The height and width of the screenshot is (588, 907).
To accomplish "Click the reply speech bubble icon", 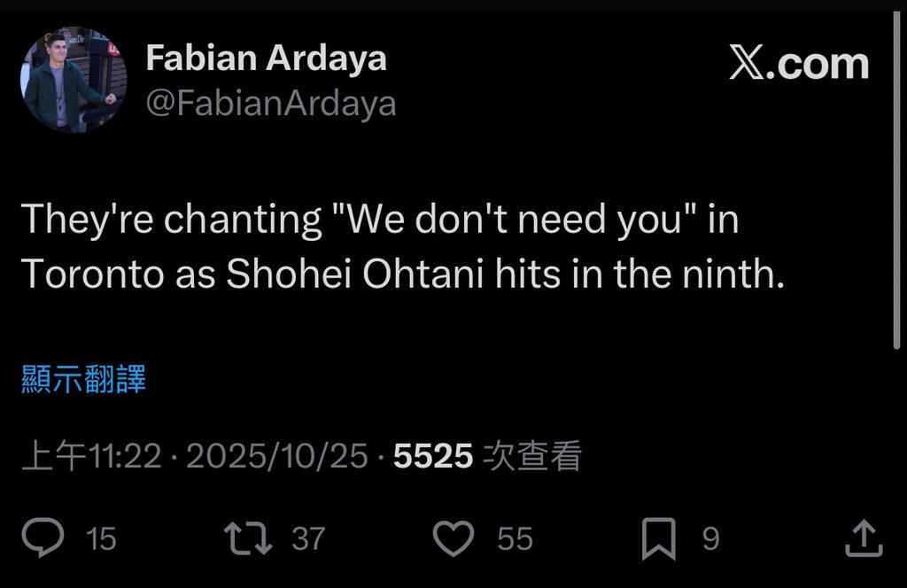I will coord(43,538).
